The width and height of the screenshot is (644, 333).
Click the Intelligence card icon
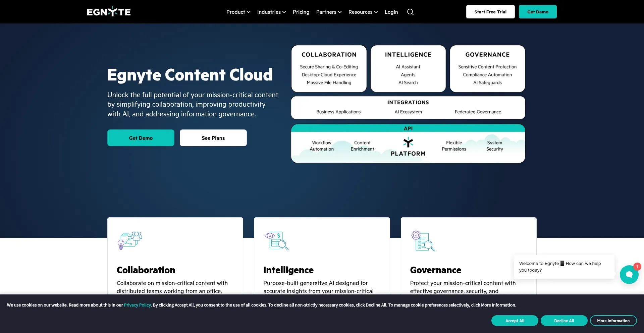[276, 240]
